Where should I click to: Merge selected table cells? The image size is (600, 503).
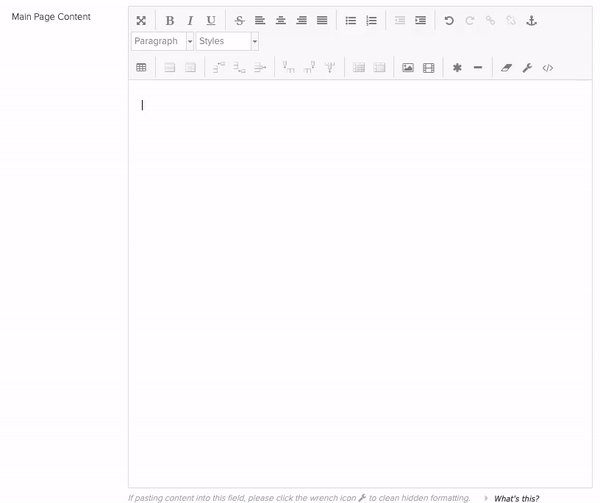pyautogui.click(x=379, y=68)
